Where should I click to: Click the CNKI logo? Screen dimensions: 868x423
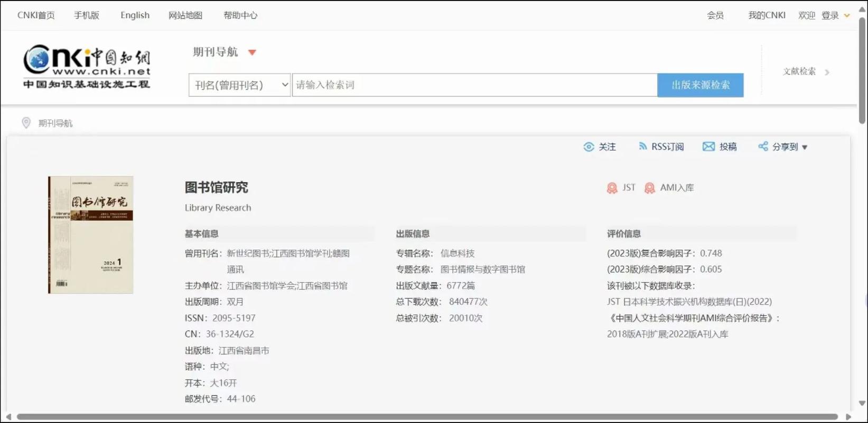[87, 67]
